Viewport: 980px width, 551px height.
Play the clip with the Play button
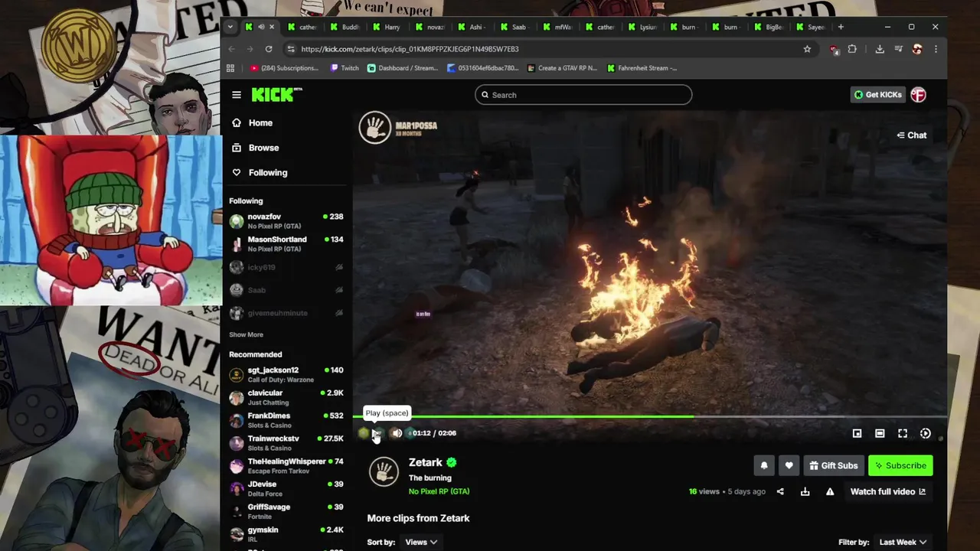point(376,433)
